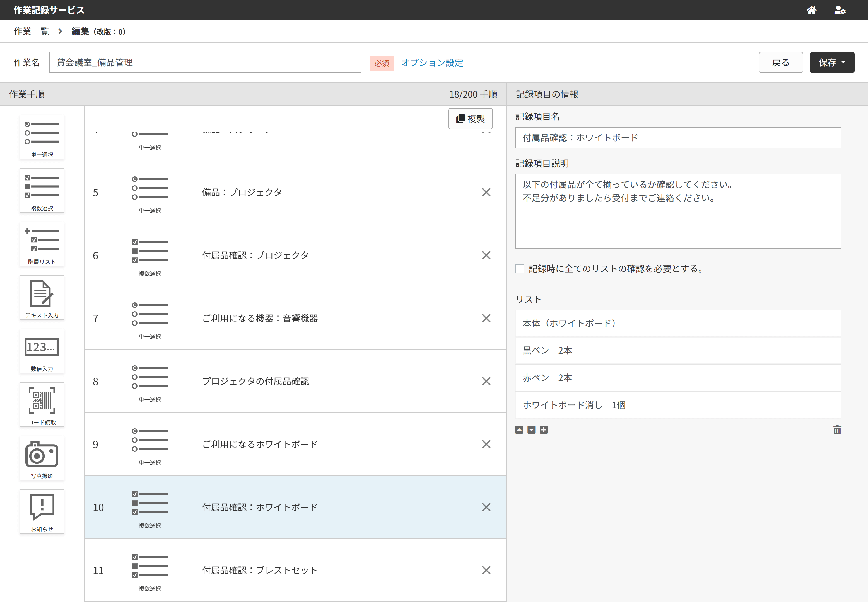Open the 保存 dropdown button

tap(832, 63)
